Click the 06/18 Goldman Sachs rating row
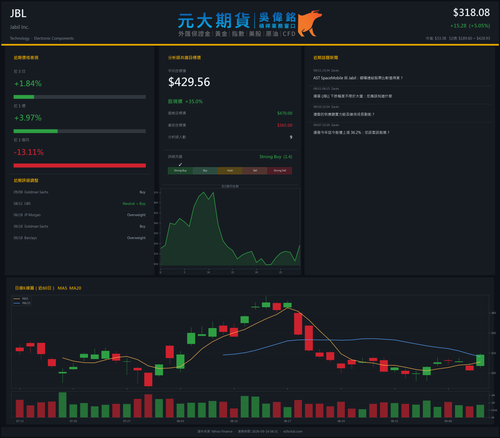500x438 pixels. tap(80, 226)
